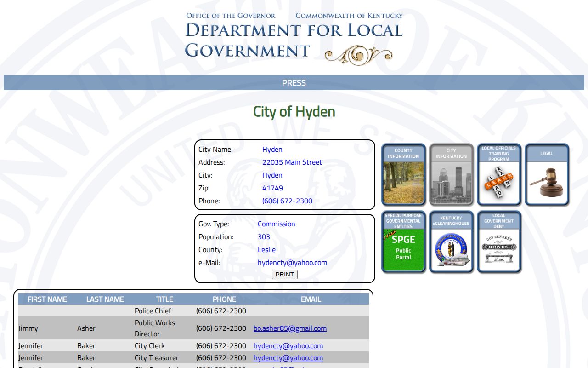Click City Clerk's hydencty@yahoo.com email link

288,346
